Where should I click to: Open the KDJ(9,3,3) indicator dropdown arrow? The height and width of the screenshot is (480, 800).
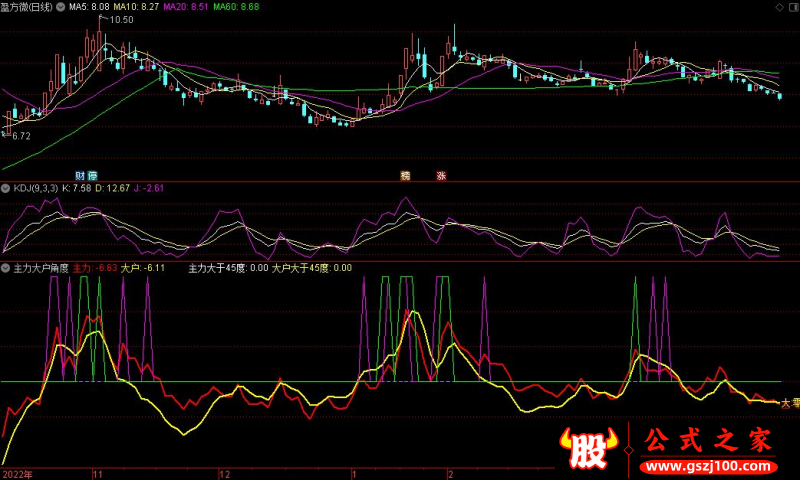(x=7, y=187)
